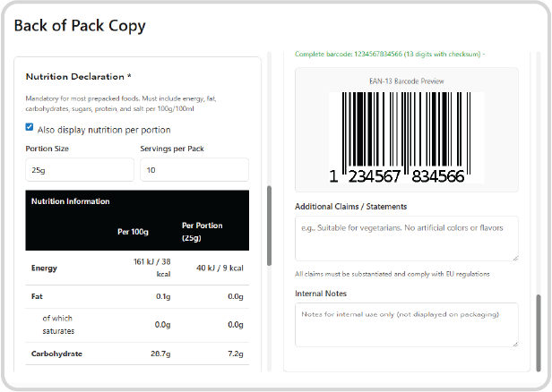Click the 'Per 100g' column header

(132, 232)
